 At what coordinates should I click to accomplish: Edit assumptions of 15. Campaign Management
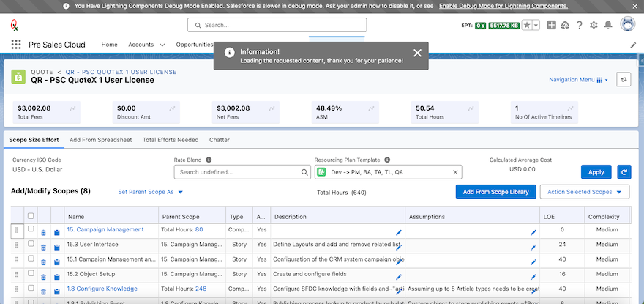pyautogui.click(x=533, y=232)
